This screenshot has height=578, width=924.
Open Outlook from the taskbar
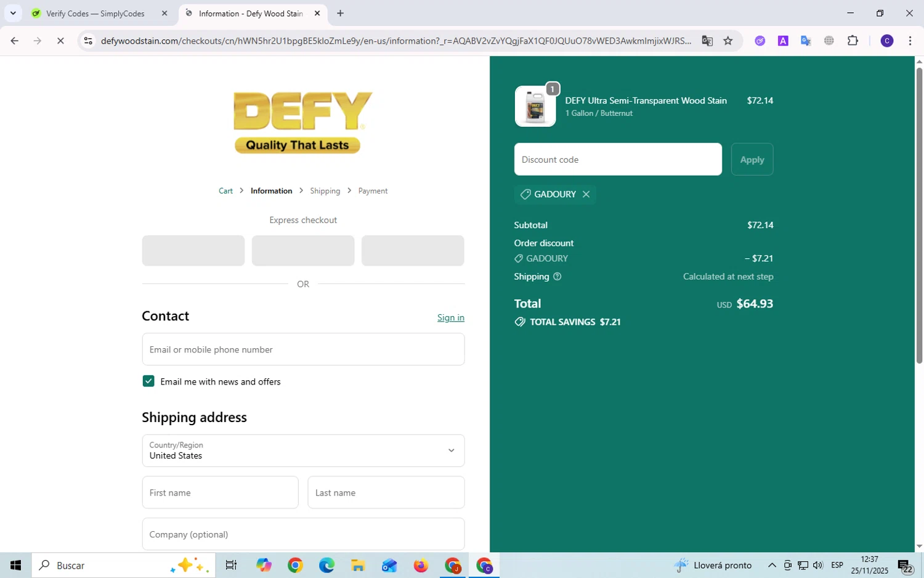(x=389, y=565)
